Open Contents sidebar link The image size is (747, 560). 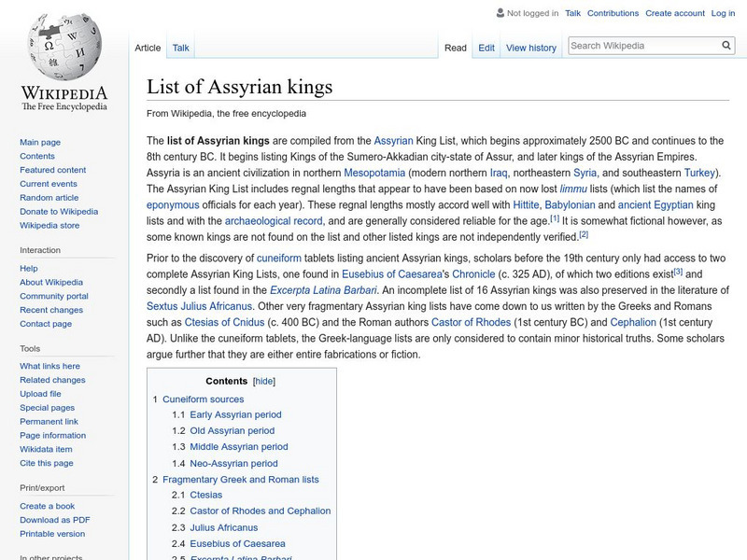point(37,156)
